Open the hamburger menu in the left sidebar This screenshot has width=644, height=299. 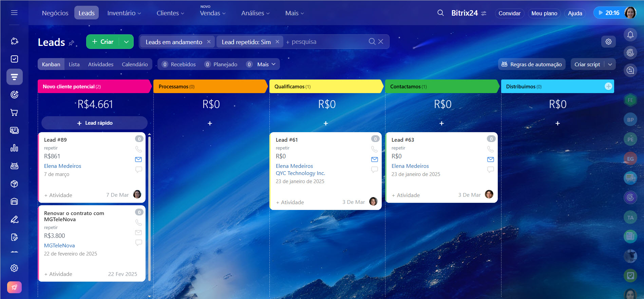(x=14, y=13)
